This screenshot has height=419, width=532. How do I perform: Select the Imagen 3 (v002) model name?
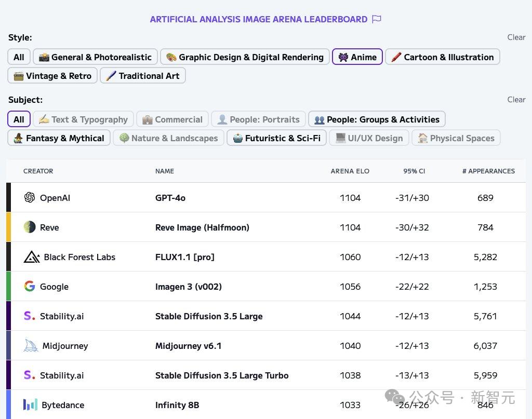tap(188, 287)
